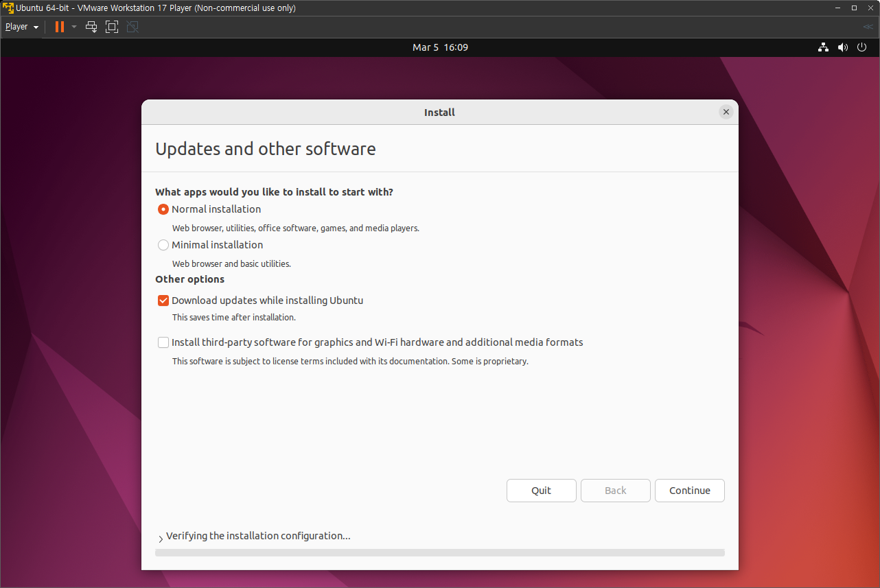This screenshot has height=588, width=880.
Task: Enable Install third-party software checkbox
Action: click(x=163, y=342)
